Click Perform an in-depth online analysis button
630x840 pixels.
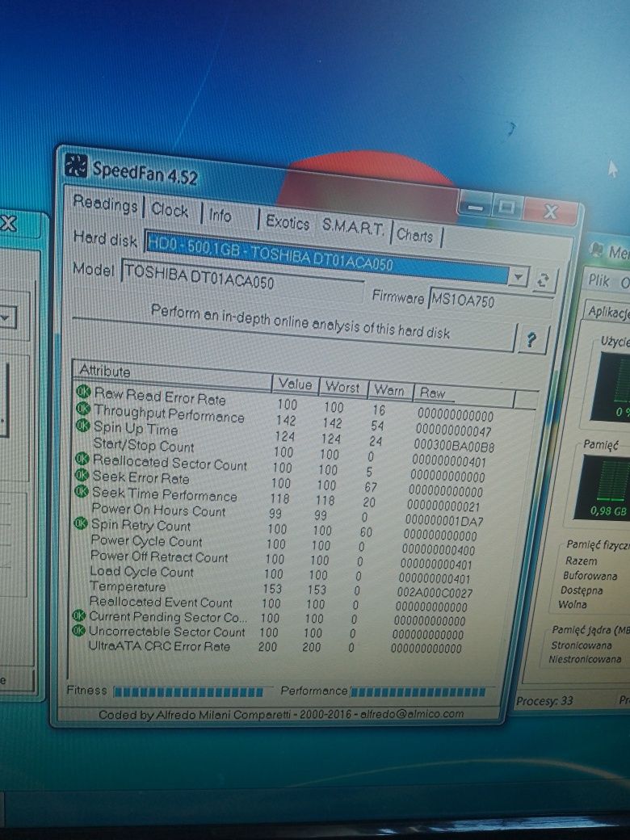(x=300, y=322)
